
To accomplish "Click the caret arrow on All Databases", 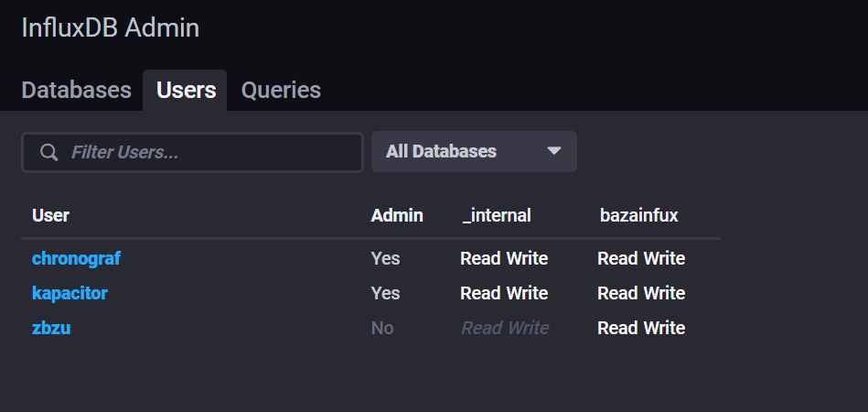I will coord(553,151).
